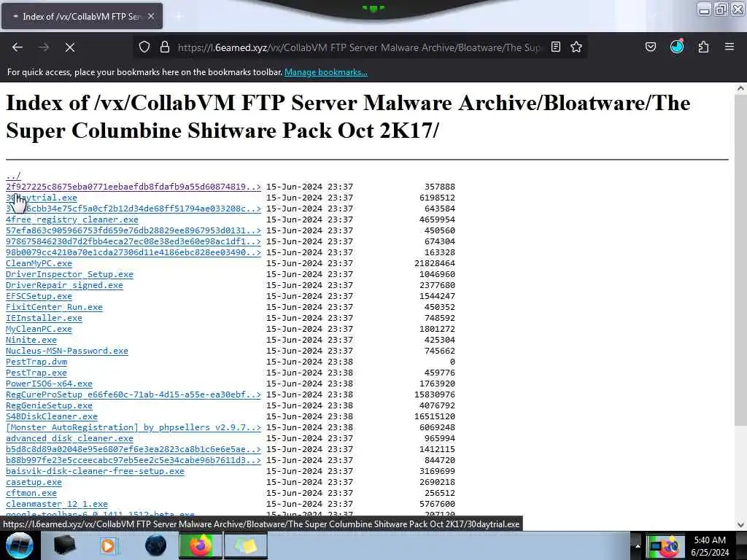Open a new tab with plus button
This screenshot has width=747, height=560.
coord(178,17)
